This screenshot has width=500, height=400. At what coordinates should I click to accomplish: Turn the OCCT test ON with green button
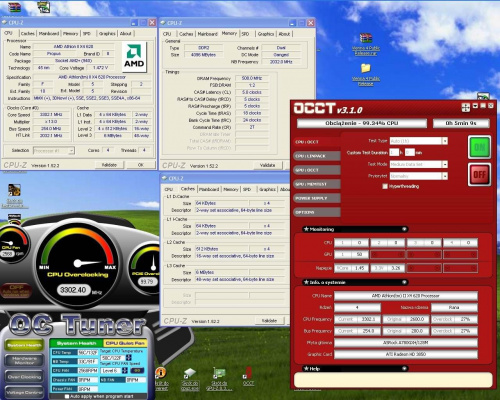click(x=479, y=147)
